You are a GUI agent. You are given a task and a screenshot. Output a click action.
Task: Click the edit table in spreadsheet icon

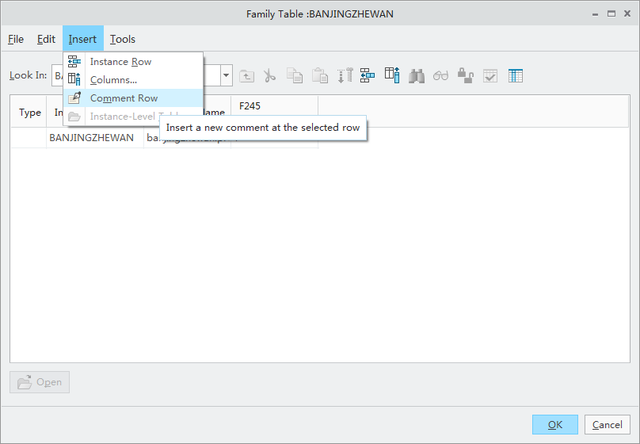[515, 76]
